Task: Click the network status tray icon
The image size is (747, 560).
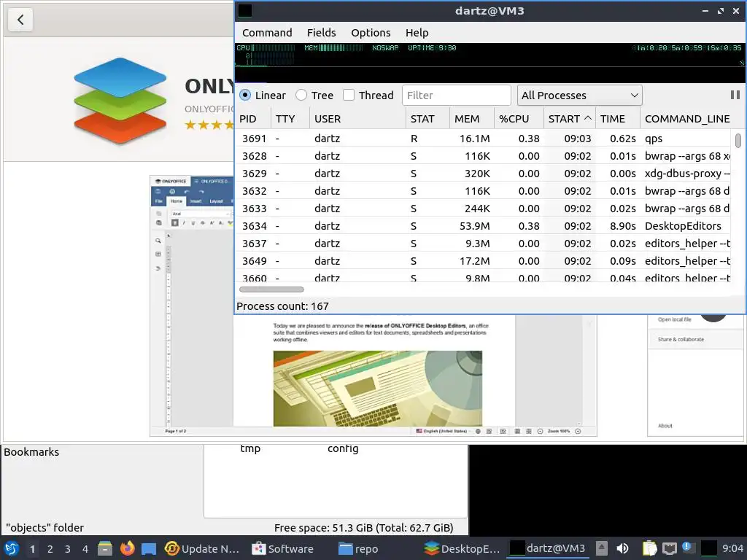Action: [x=670, y=548]
